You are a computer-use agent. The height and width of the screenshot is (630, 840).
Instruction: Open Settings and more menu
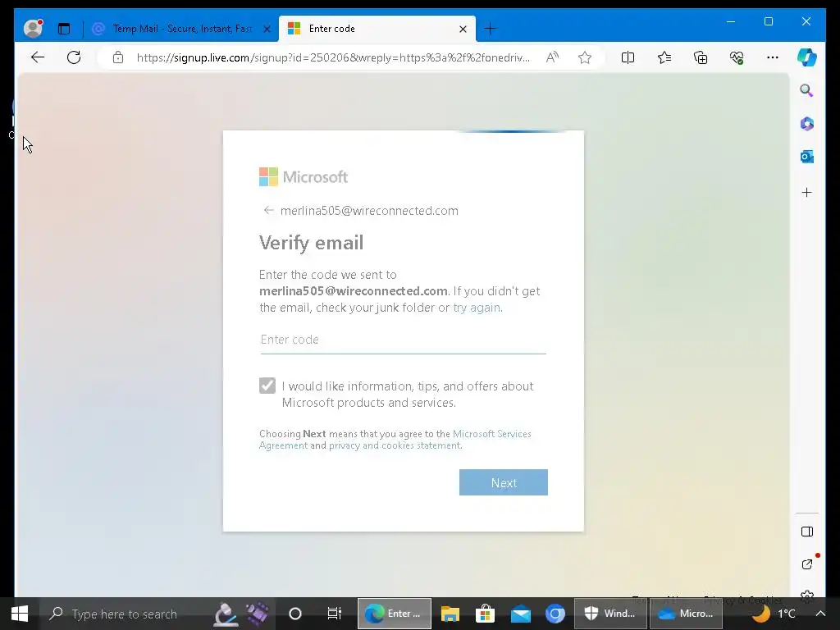coord(773,57)
